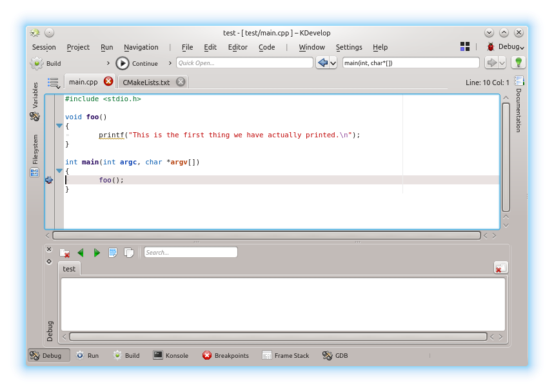Expand the back navigation history dropdown arrow
This screenshot has width=554, height=392.
pyautogui.click(x=333, y=63)
